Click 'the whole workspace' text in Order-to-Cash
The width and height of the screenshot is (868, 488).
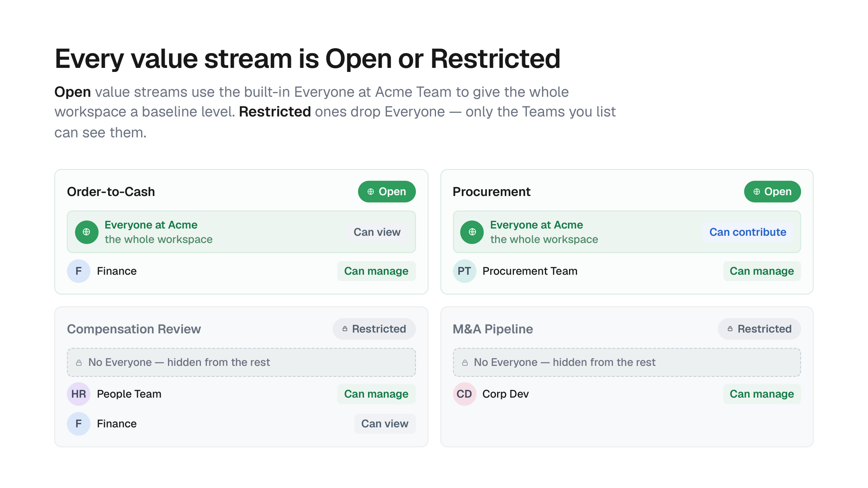(159, 239)
